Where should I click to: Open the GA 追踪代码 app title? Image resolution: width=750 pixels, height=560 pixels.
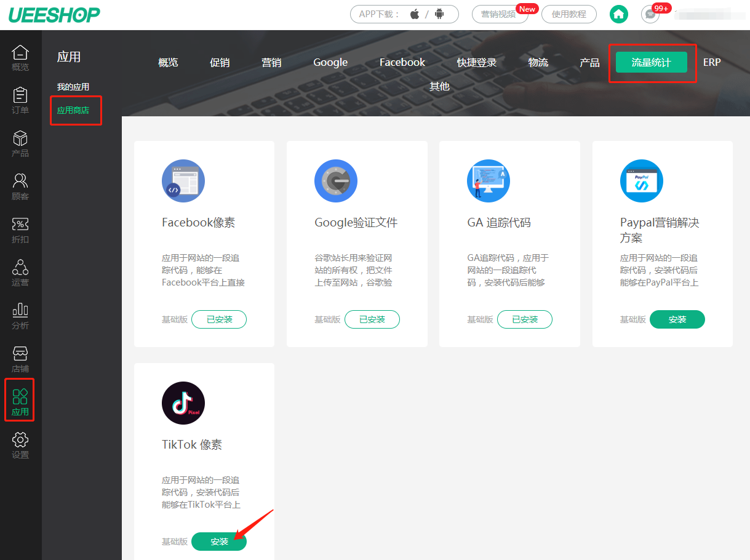coord(499,223)
